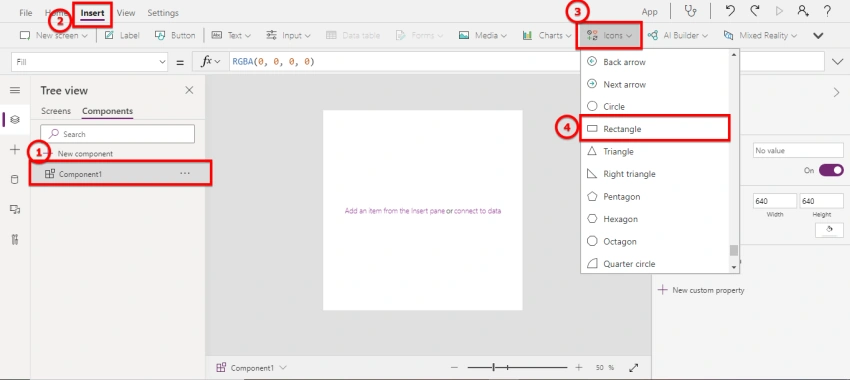Click the Tree view Search field
Image resolution: width=850 pixels, height=380 pixels.
tap(117, 134)
